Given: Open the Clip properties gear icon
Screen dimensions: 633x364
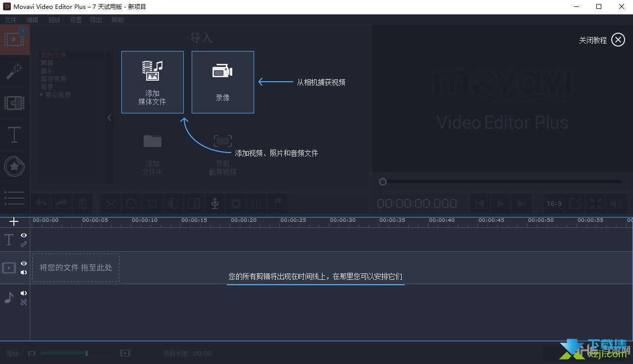Looking at the screenshot, I should [236, 204].
